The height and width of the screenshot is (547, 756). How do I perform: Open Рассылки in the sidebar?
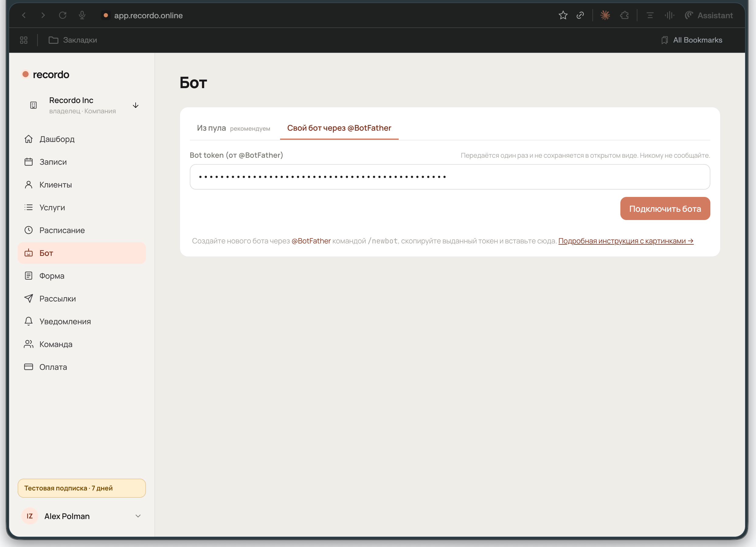(82, 298)
